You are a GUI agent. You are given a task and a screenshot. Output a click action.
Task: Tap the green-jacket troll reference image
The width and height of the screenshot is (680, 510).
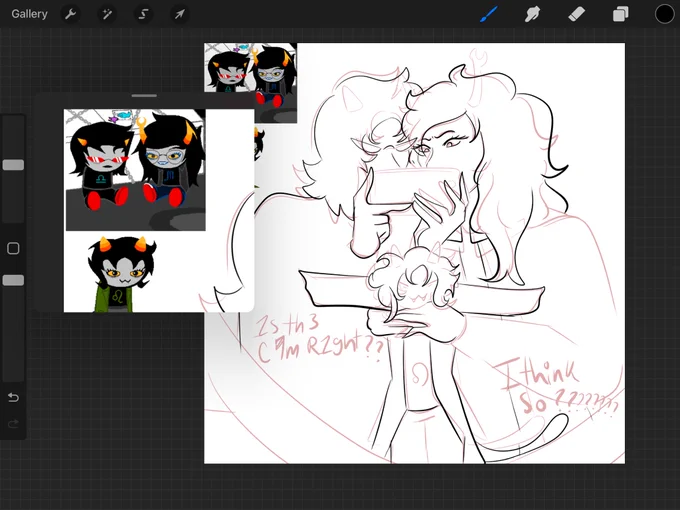(122, 274)
